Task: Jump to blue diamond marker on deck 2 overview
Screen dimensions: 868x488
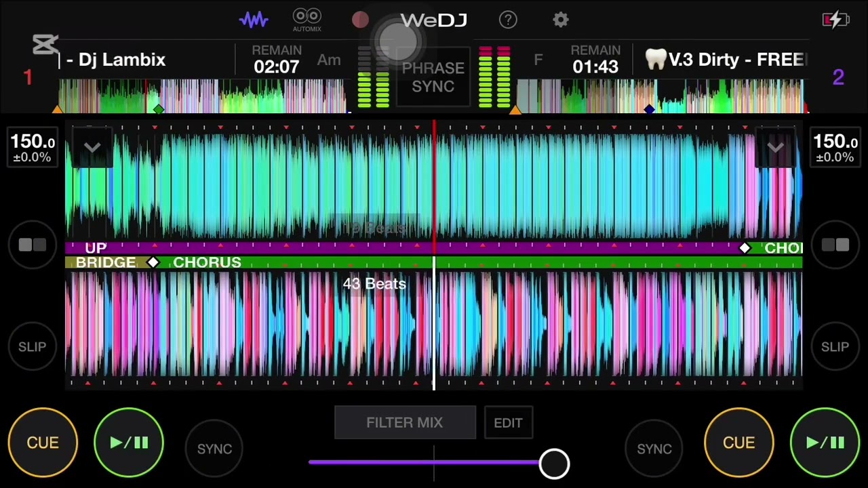Action: [649, 109]
